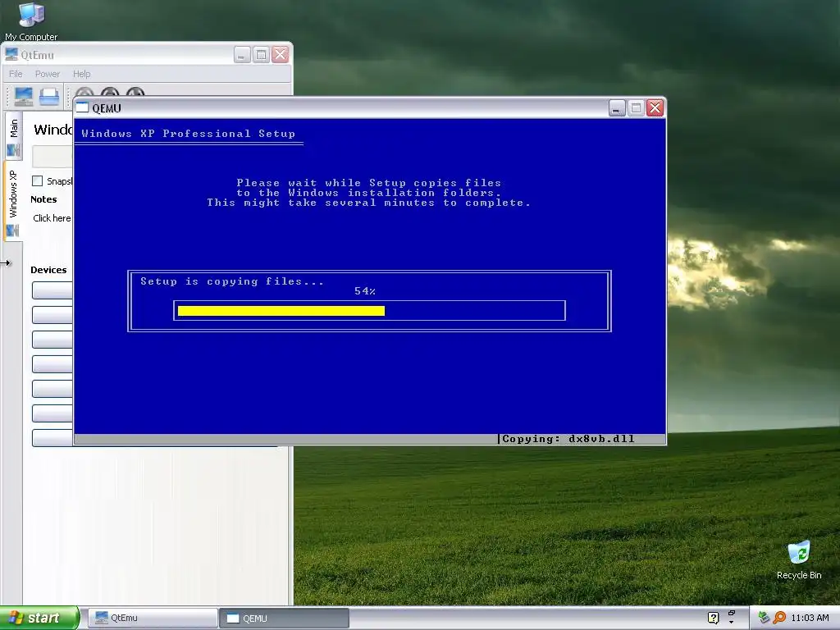Click 'Copying: dx8vb.dll' status text
This screenshot has height=630, width=840.
click(568, 439)
